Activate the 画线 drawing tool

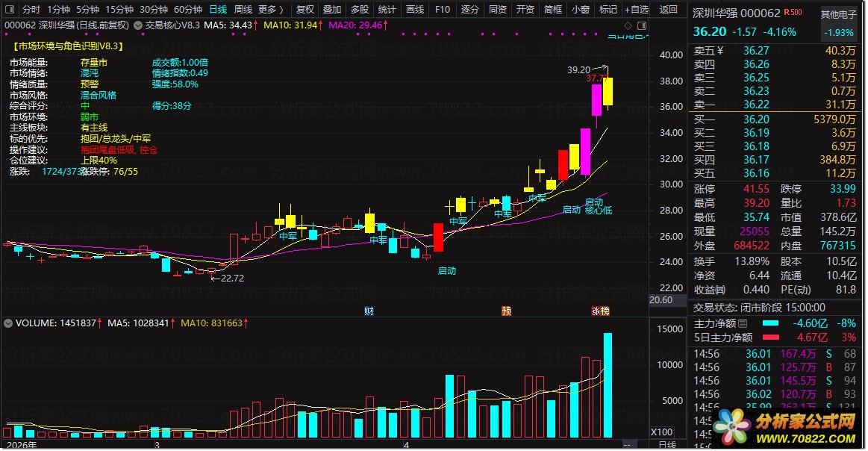[x=415, y=10]
